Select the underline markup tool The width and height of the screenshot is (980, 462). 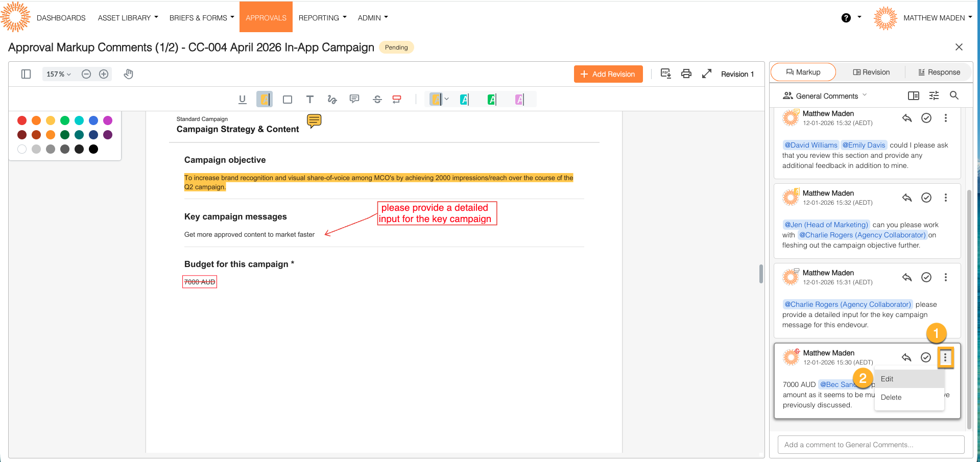243,100
